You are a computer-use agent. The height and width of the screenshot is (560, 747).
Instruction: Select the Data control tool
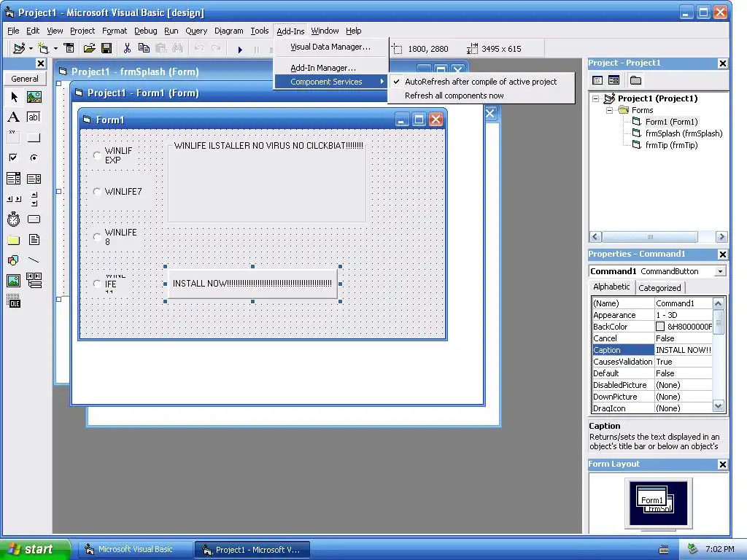[x=34, y=281]
